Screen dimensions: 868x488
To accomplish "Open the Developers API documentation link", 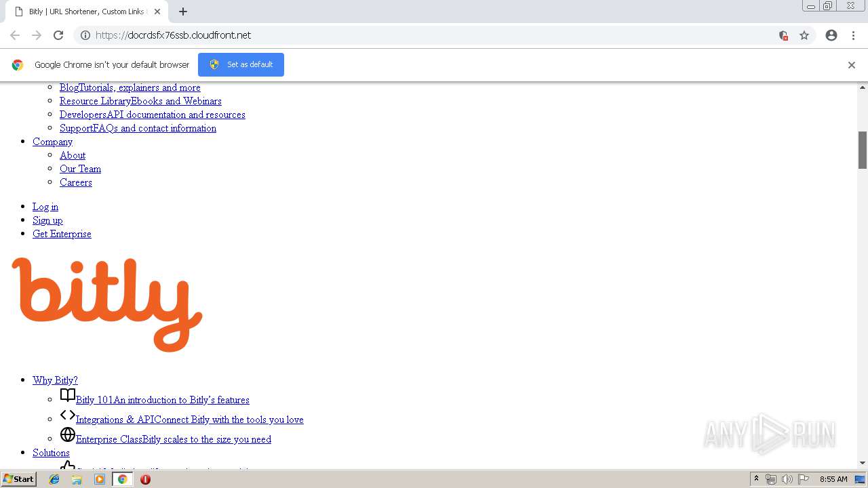I will pyautogui.click(x=153, y=115).
